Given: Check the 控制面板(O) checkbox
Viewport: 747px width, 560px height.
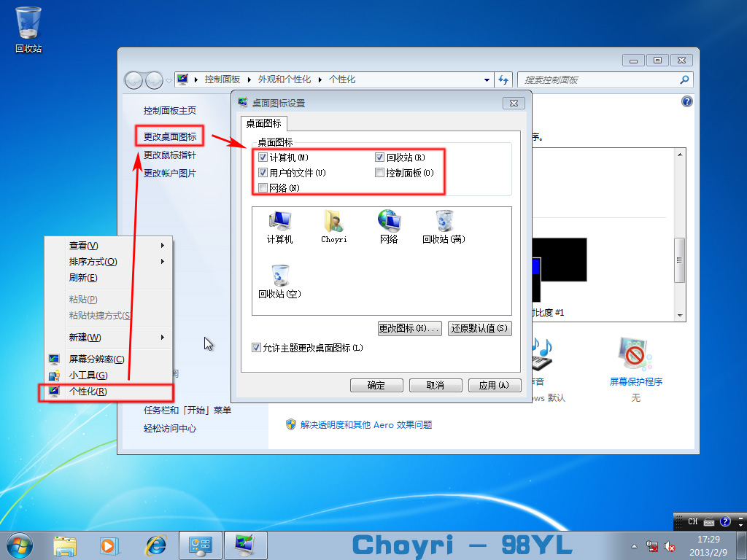Looking at the screenshot, I should (x=379, y=172).
